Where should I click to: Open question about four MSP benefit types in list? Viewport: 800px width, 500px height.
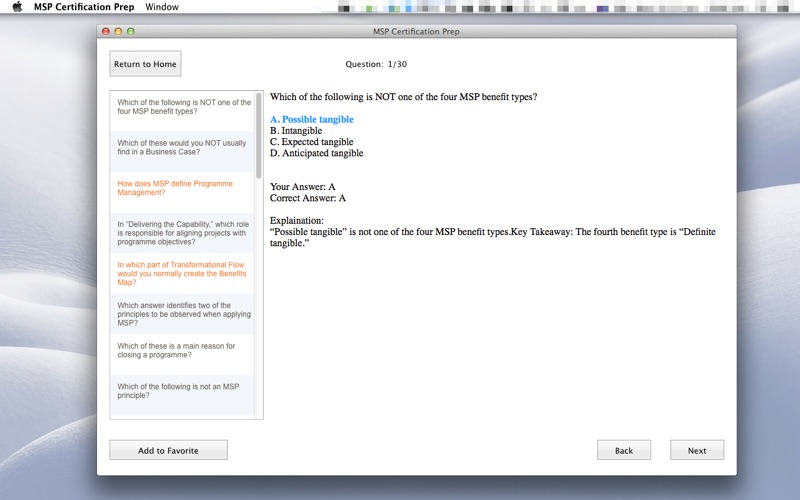182,111
